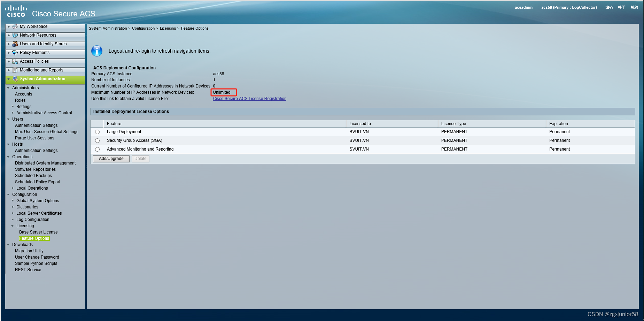
Task: Open the Access Policies menu
Action: [x=34, y=61]
